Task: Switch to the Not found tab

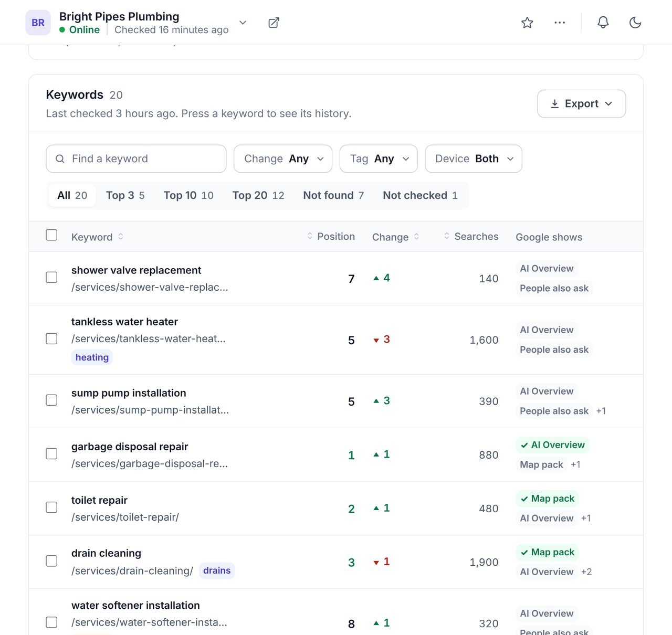Action: (333, 195)
